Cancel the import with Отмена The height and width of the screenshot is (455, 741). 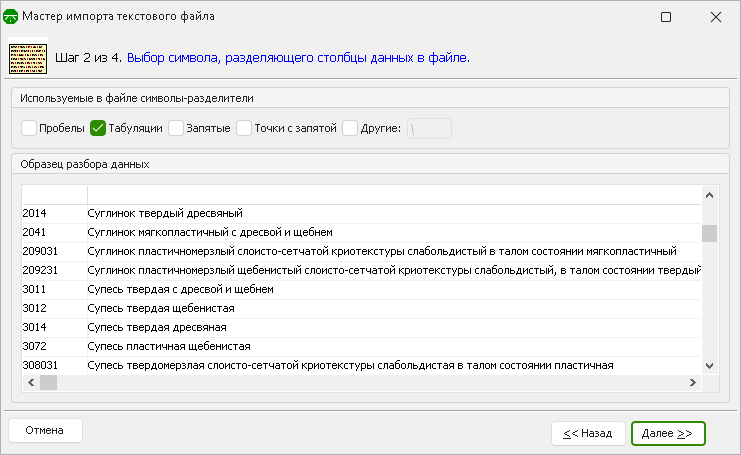tap(45, 430)
